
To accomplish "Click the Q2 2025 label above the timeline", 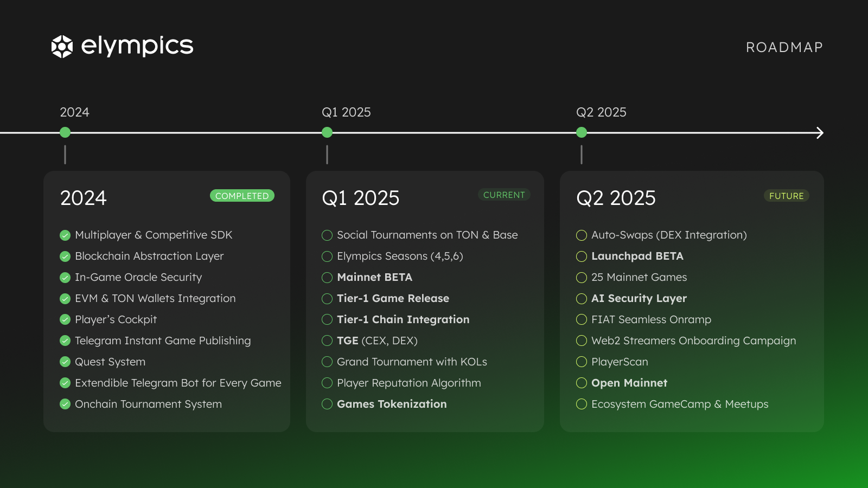I will pyautogui.click(x=601, y=112).
